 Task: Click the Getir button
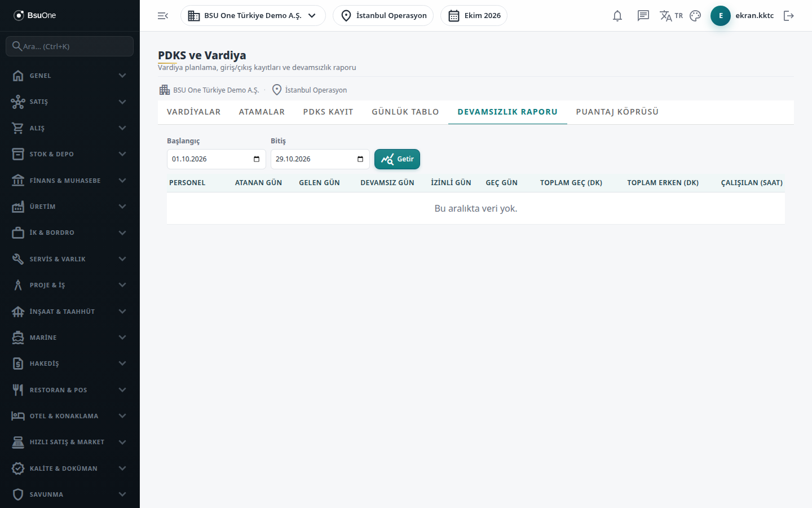(397, 159)
